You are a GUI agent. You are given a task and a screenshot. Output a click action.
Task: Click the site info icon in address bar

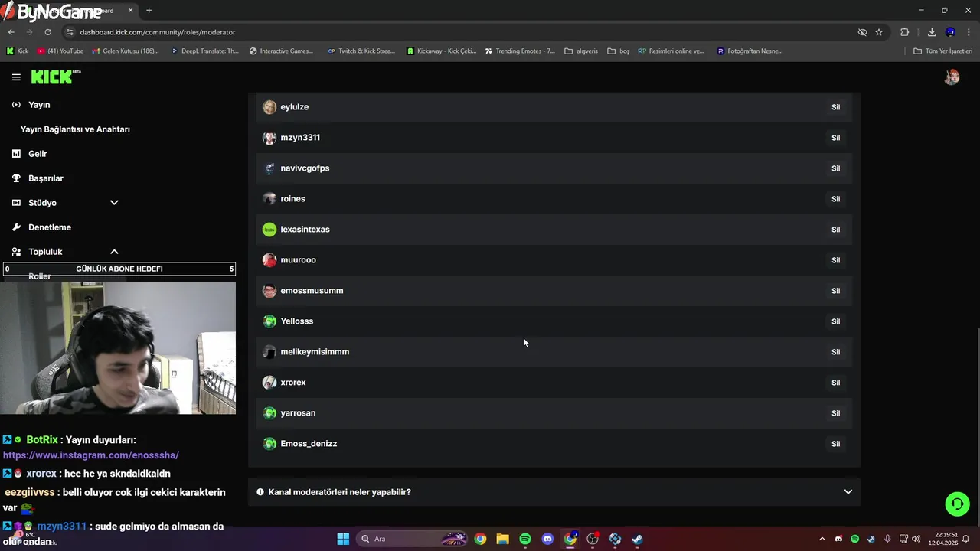pyautogui.click(x=70, y=32)
